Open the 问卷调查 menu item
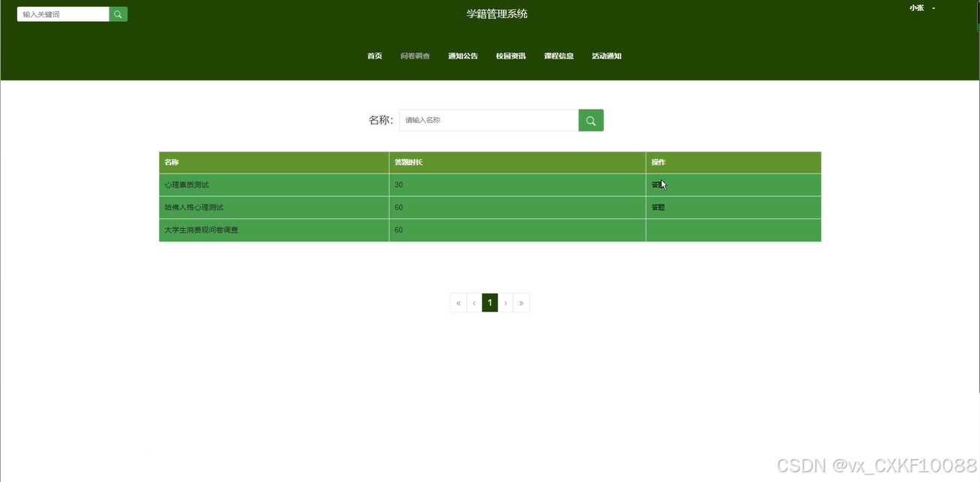The height and width of the screenshot is (482, 980). (415, 56)
